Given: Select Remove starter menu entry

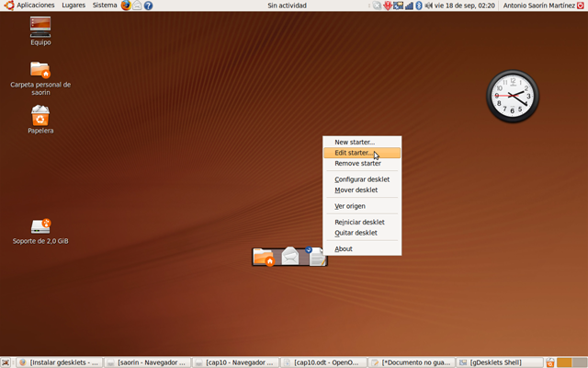Looking at the screenshot, I should coord(357,164).
